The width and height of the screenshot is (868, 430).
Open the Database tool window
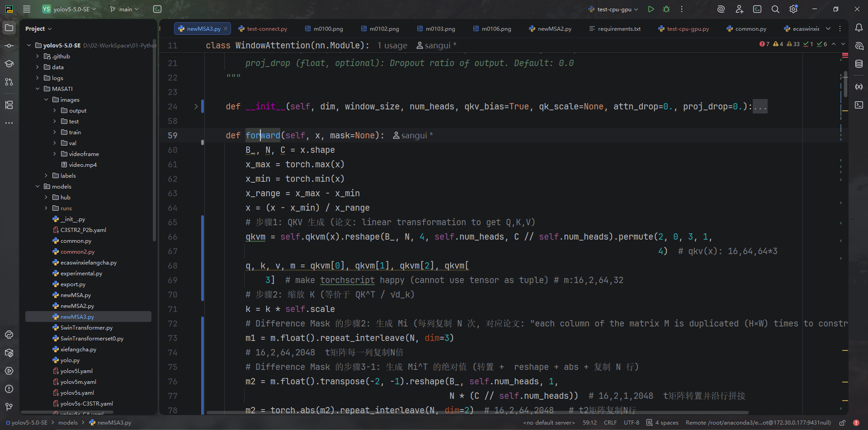pos(859,64)
